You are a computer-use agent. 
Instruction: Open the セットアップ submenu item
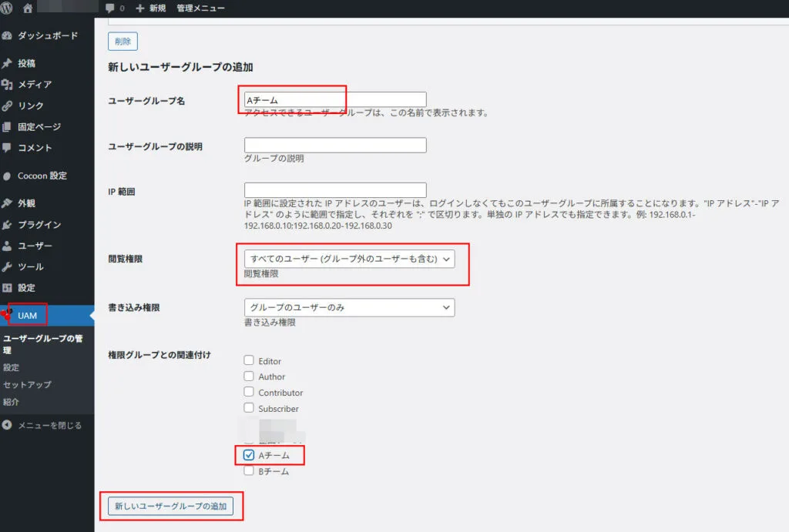pos(27,384)
